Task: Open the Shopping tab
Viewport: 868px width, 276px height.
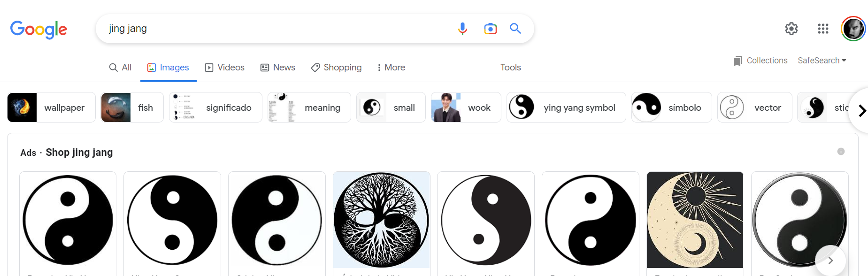Action: click(336, 68)
